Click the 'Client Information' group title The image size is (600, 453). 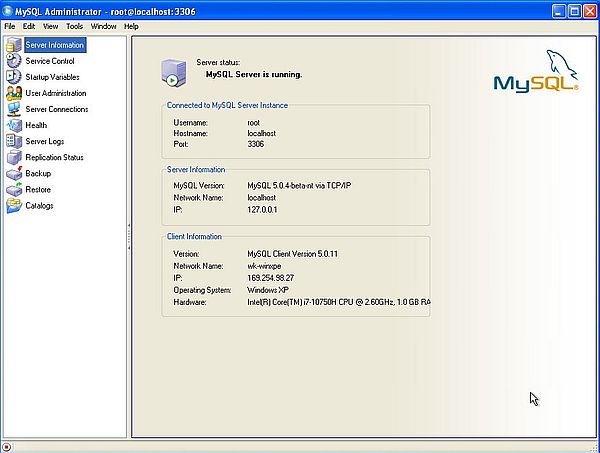[194, 236]
